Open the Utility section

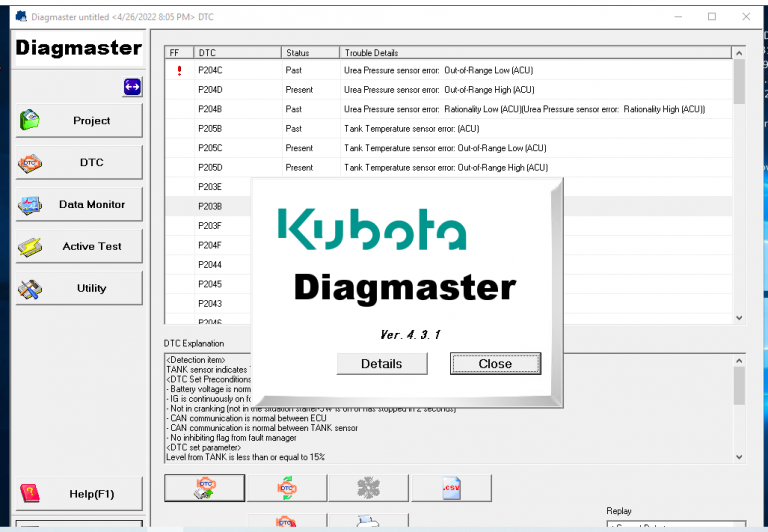(x=79, y=289)
